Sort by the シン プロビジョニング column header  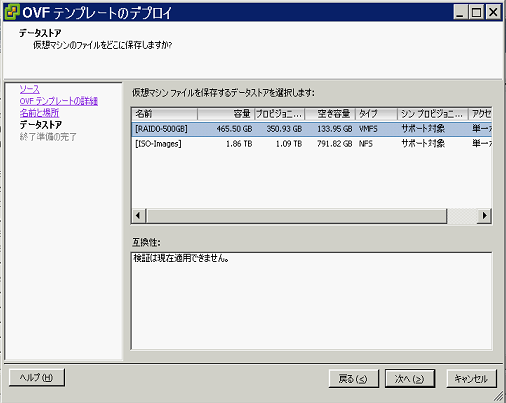433,114
